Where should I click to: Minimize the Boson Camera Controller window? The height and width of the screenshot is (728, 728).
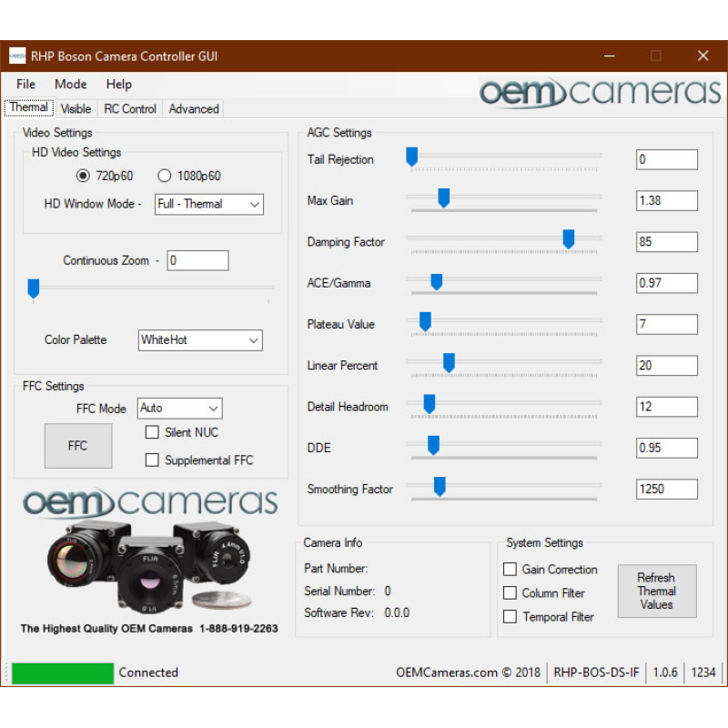[x=609, y=56]
